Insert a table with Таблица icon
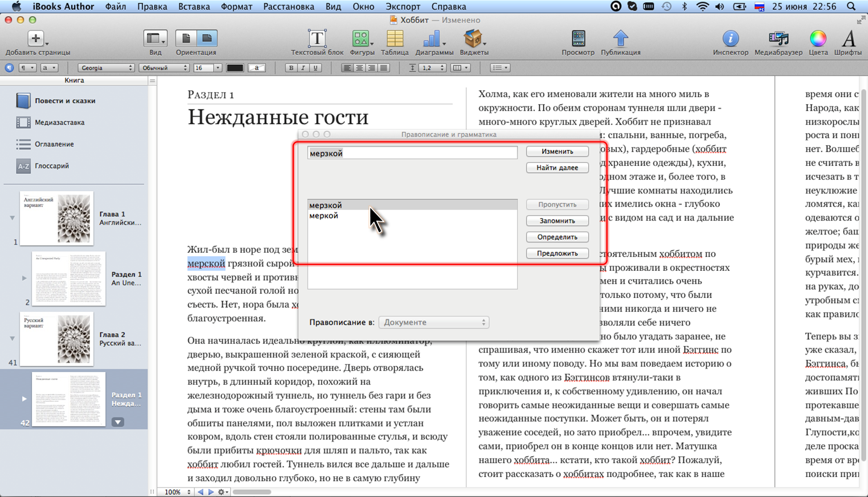Screen dimensions: 868x497 395,38
